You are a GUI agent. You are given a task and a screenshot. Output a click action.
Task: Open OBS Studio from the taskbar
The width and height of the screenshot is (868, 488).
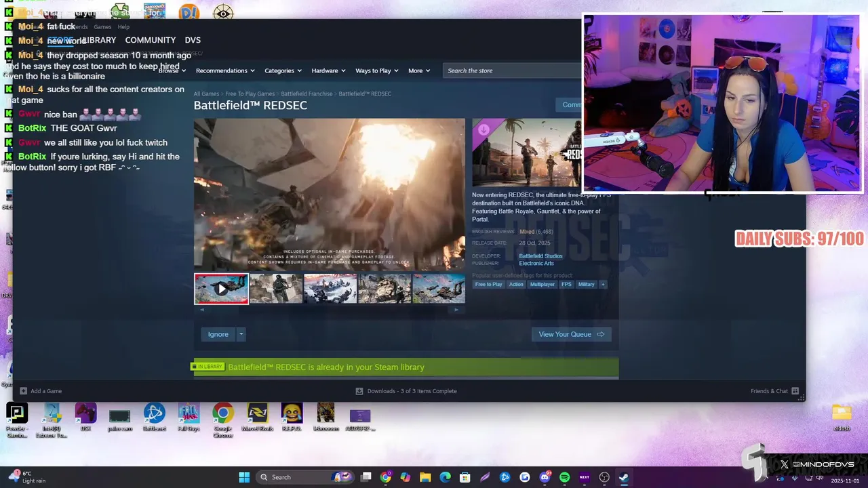tap(604, 477)
